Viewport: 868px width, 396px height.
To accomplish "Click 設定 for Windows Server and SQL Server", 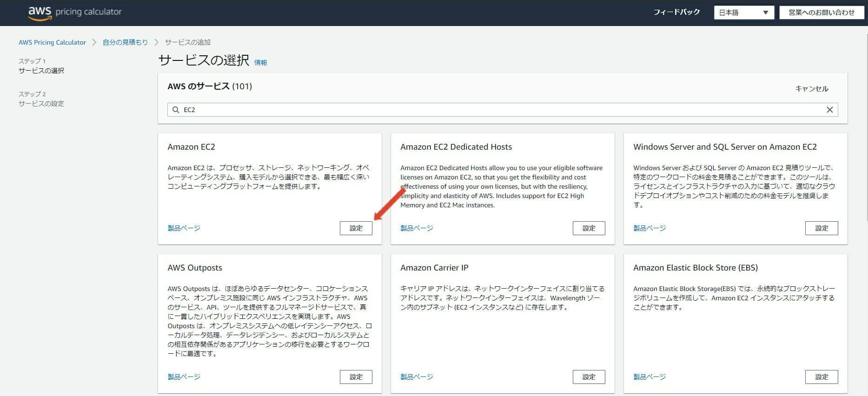I will point(822,228).
